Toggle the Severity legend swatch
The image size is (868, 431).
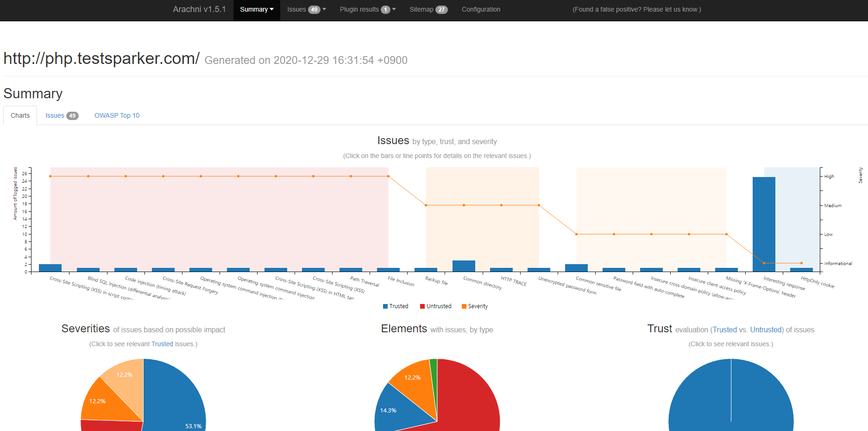click(x=464, y=306)
